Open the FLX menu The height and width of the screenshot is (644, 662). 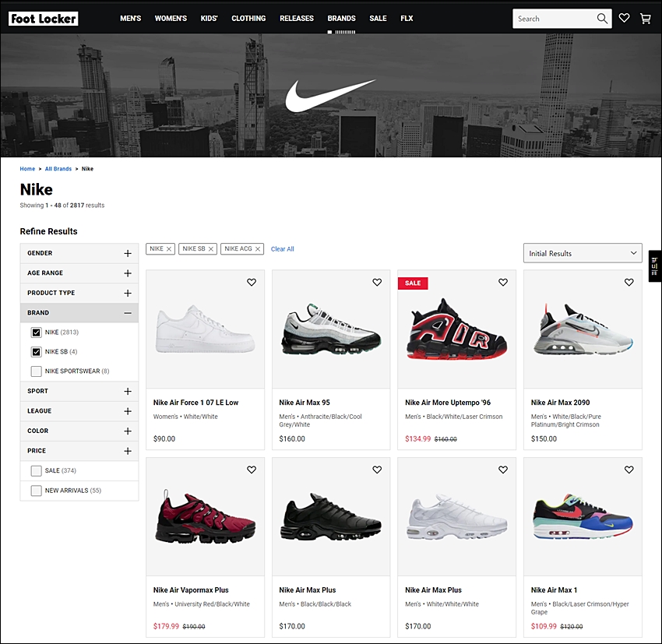(407, 19)
